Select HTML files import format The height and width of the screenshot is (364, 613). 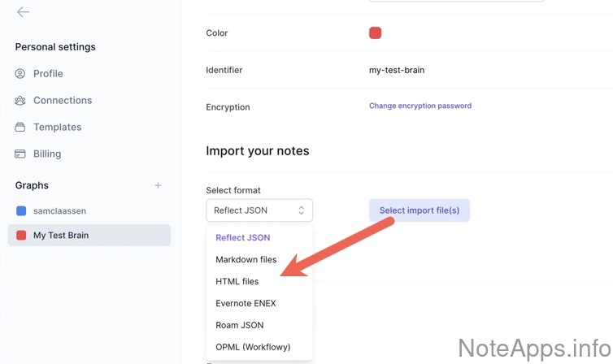(237, 282)
